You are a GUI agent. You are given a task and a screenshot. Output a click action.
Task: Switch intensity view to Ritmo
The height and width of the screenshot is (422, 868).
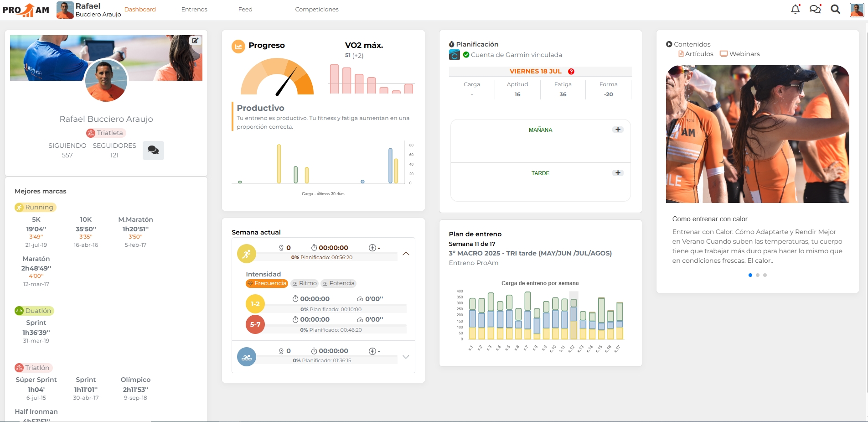pos(304,283)
